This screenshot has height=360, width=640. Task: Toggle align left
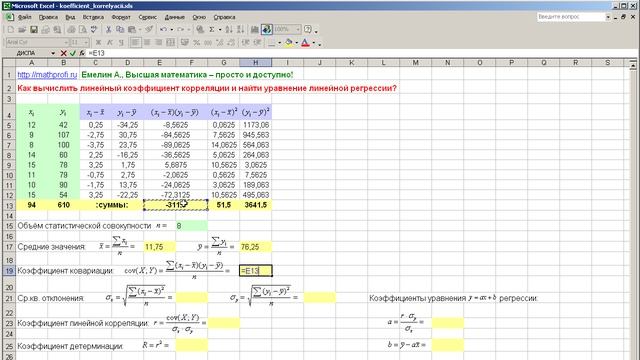(x=135, y=42)
